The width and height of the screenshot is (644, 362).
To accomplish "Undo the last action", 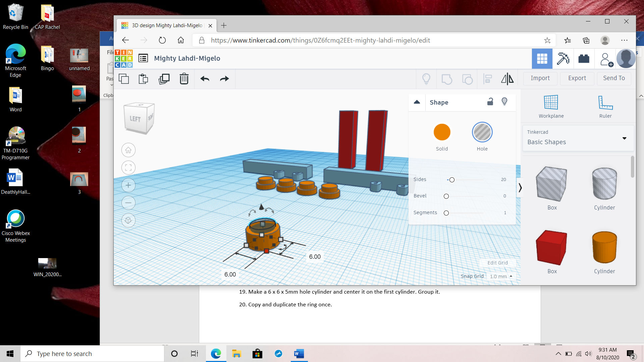I will (x=205, y=79).
